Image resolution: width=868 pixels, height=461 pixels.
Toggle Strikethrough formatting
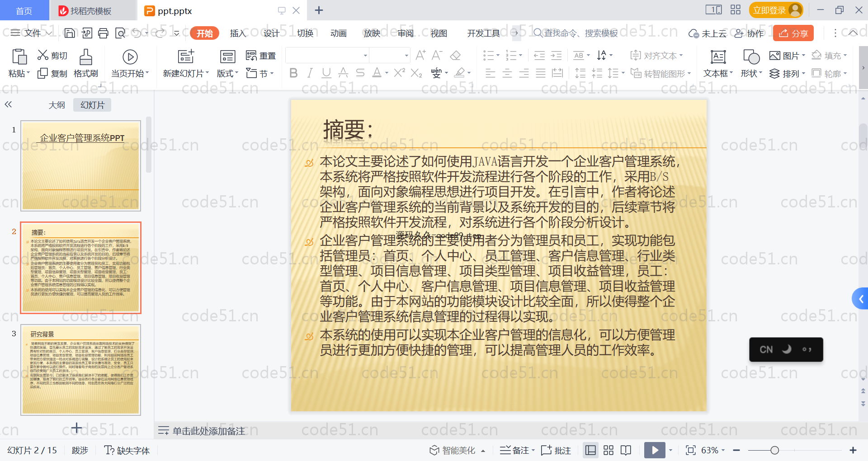360,73
